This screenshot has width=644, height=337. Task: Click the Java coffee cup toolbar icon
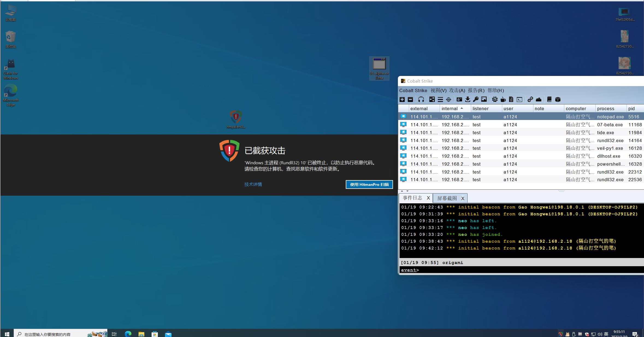503,99
